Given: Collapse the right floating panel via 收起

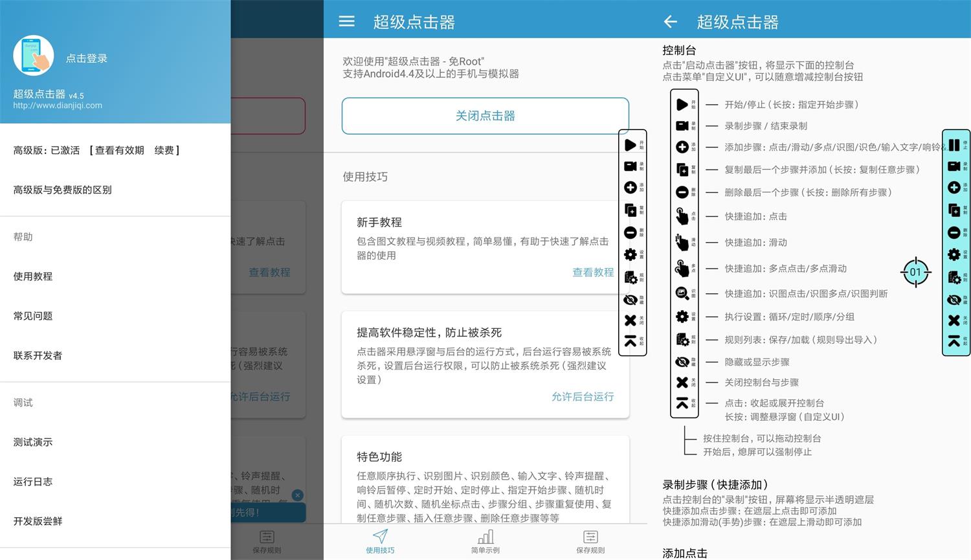Looking at the screenshot, I should point(955,342).
